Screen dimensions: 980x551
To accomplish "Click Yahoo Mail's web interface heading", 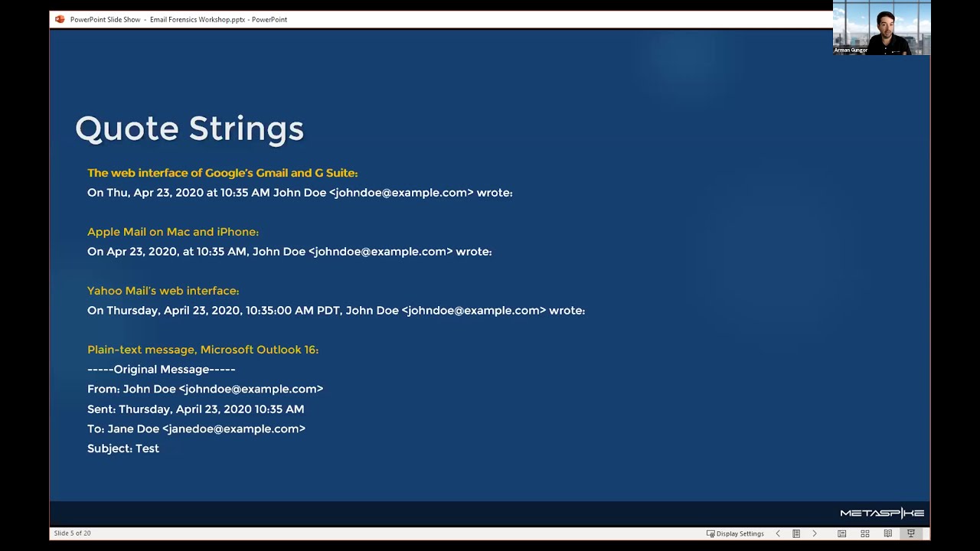I will coord(163,291).
